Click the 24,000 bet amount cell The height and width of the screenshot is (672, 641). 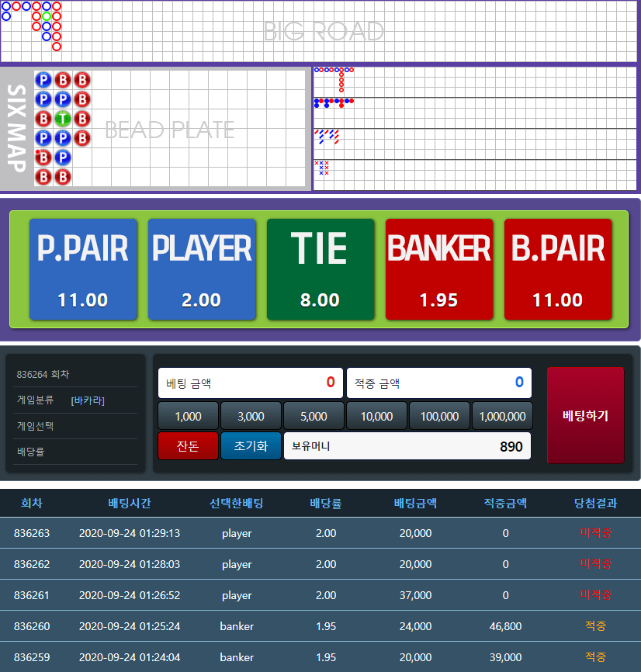pos(416,626)
